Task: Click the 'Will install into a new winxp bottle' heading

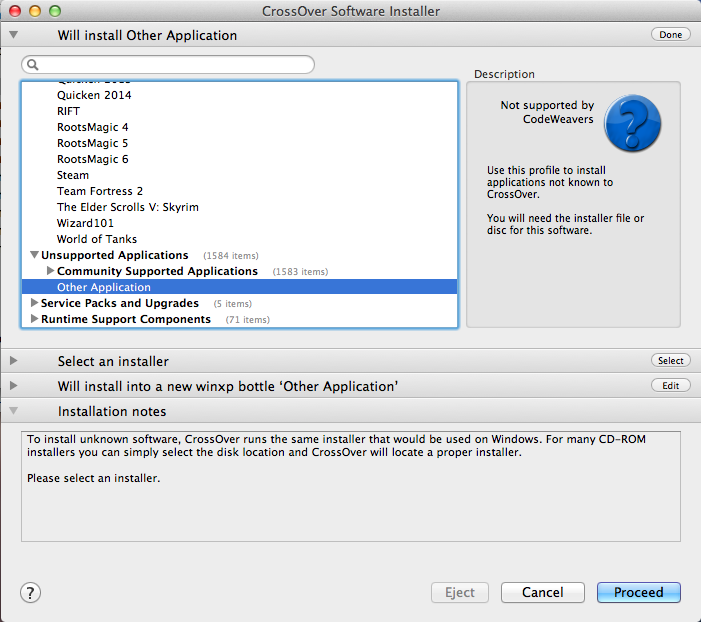Action: click(228, 386)
